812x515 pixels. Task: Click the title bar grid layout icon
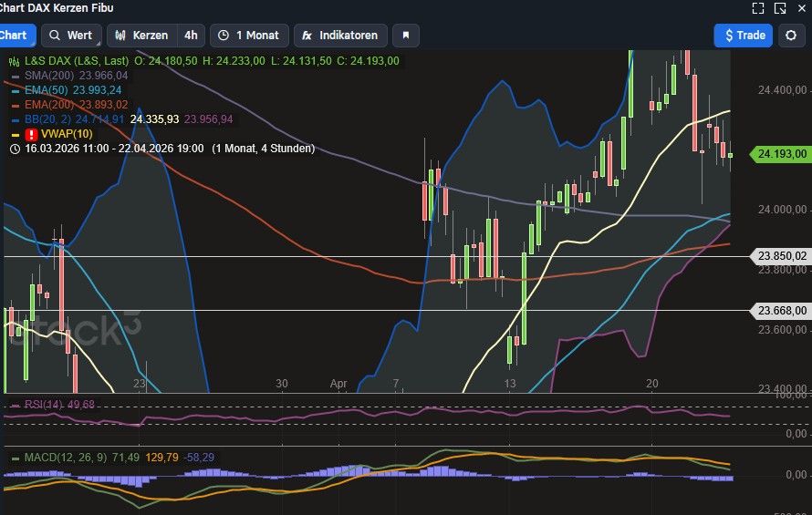tap(803, 8)
